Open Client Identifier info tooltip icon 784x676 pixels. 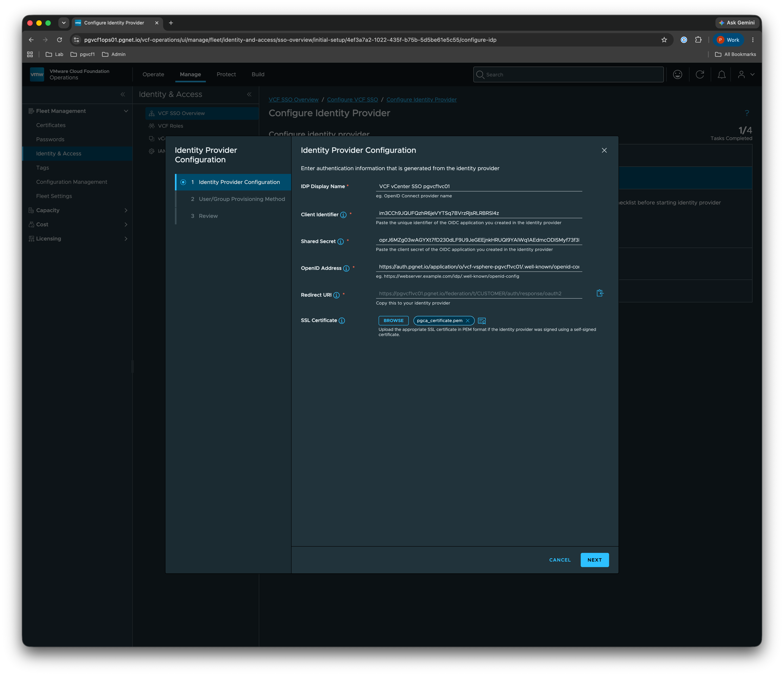(343, 215)
